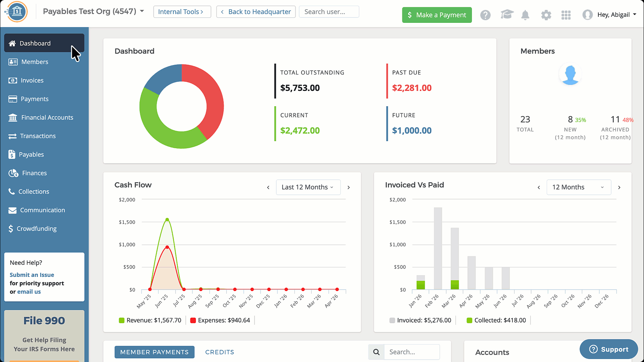Viewport: 644px width, 362px height.
Task: Click the Submit an Issue link
Action: click(x=32, y=275)
